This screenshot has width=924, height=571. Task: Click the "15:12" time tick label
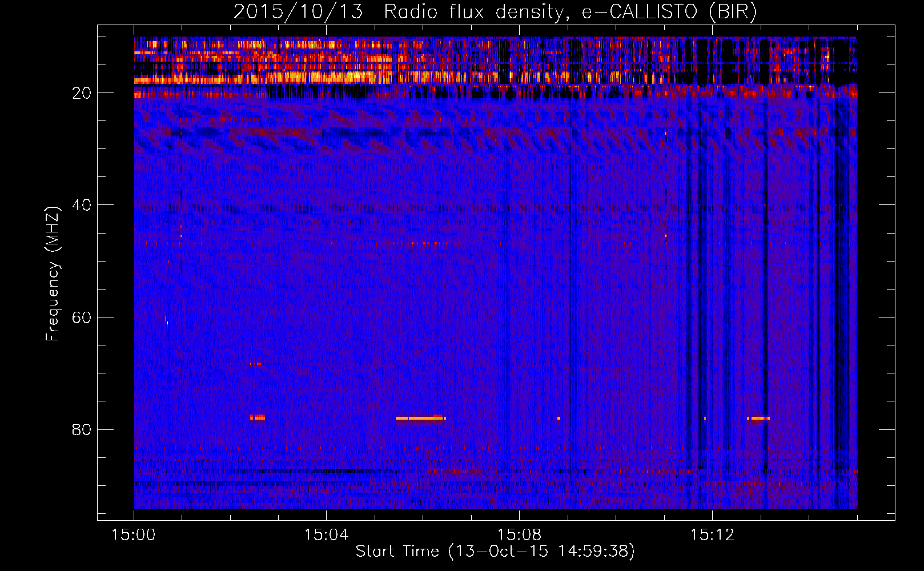(x=712, y=535)
